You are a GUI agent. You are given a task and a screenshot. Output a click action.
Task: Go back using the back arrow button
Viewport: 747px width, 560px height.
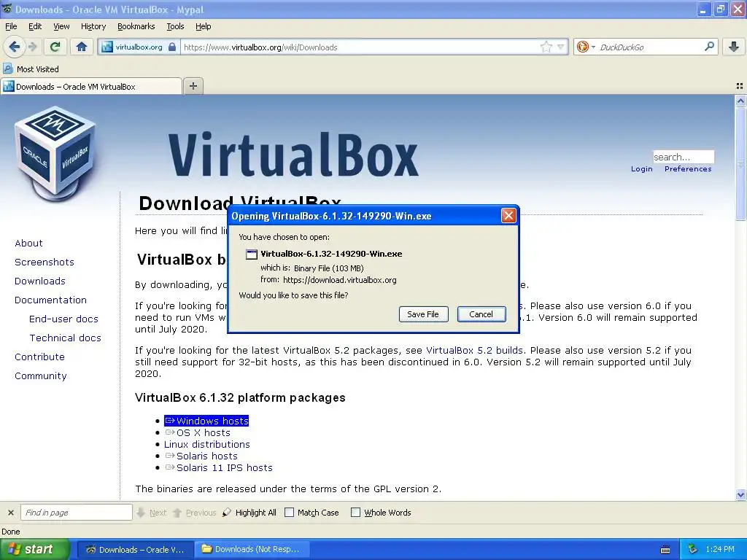(15, 47)
